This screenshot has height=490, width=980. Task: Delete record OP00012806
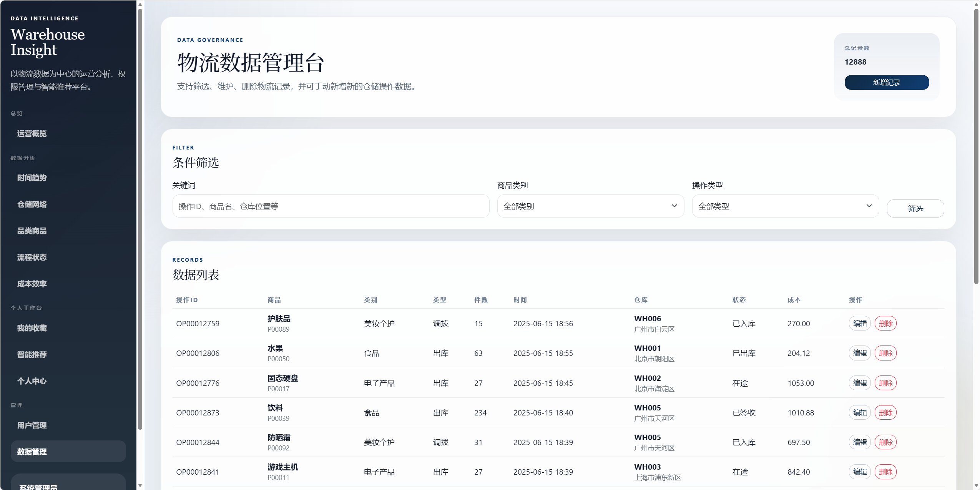coord(885,353)
